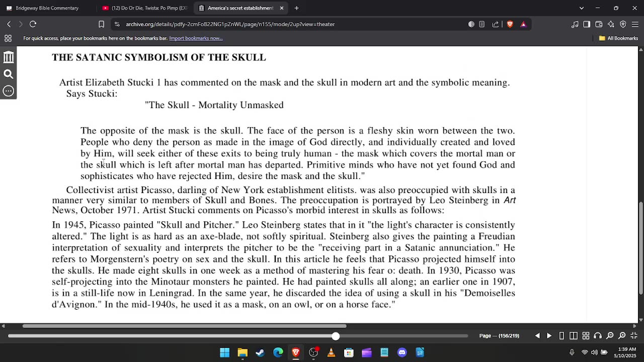Open the Internet Archive home icon
The width and height of the screenshot is (644, 362).
9,57
